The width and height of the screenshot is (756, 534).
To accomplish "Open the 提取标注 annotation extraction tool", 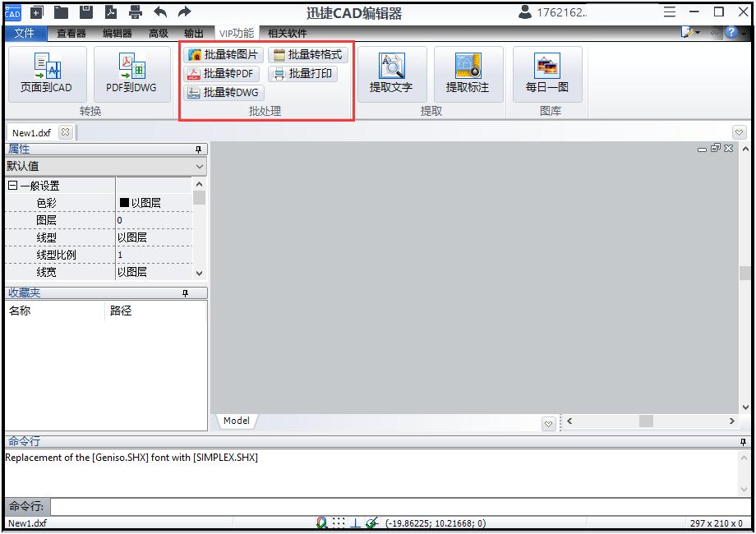I will point(468,74).
